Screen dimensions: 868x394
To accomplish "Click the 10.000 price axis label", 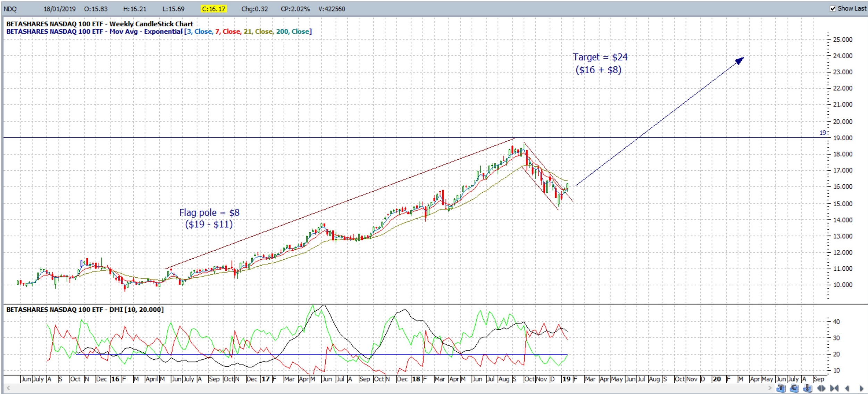I will pyautogui.click(x=843, y=285).
